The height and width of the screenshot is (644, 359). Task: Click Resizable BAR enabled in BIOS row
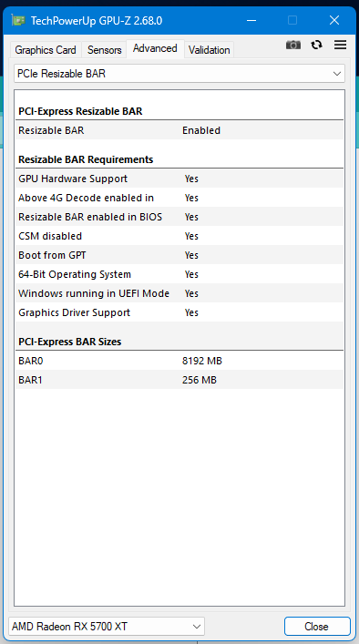[x=179, y=217]
